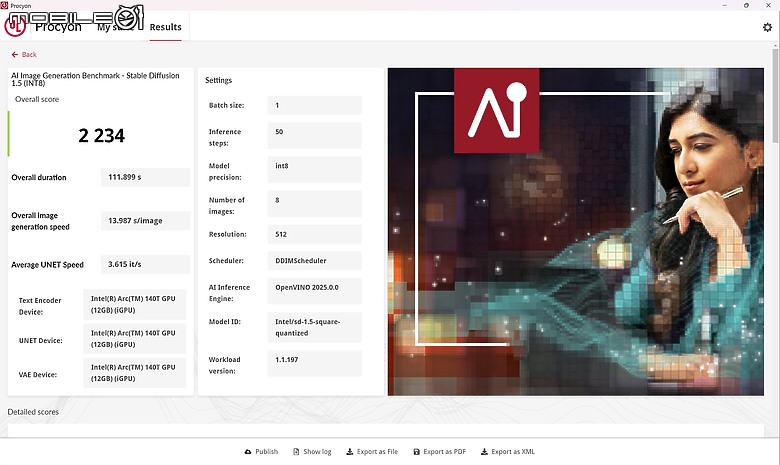Click the AI Image Generation Benchmark title
This screenshot has width=780, height=465.
[x=95, y=79]
